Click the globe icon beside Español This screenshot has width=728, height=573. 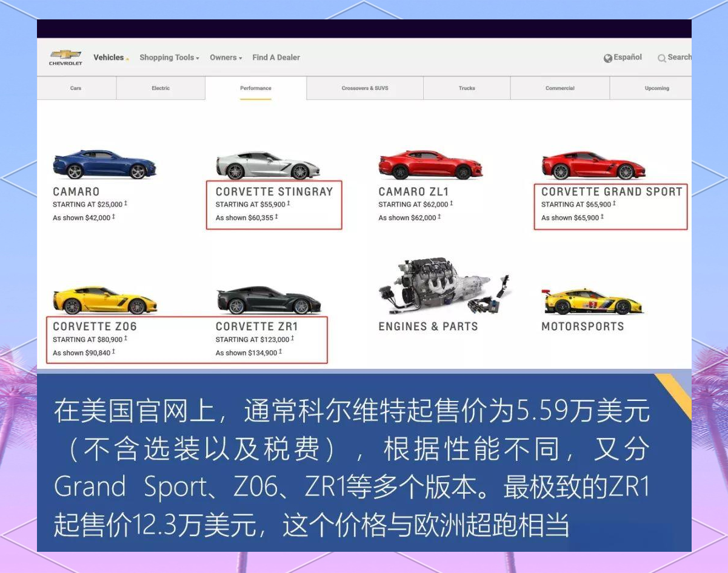(x=608, y=58)
